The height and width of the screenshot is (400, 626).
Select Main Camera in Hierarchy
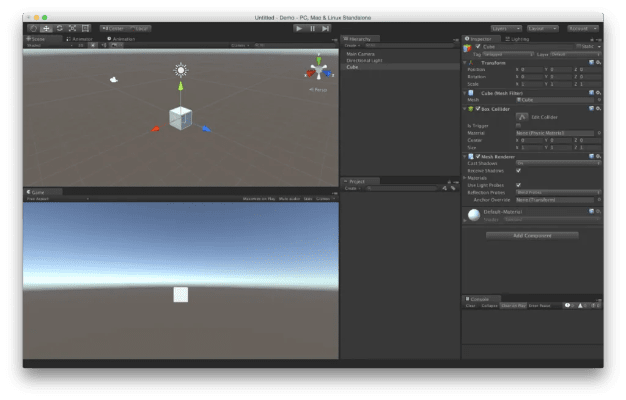(359, 53)
